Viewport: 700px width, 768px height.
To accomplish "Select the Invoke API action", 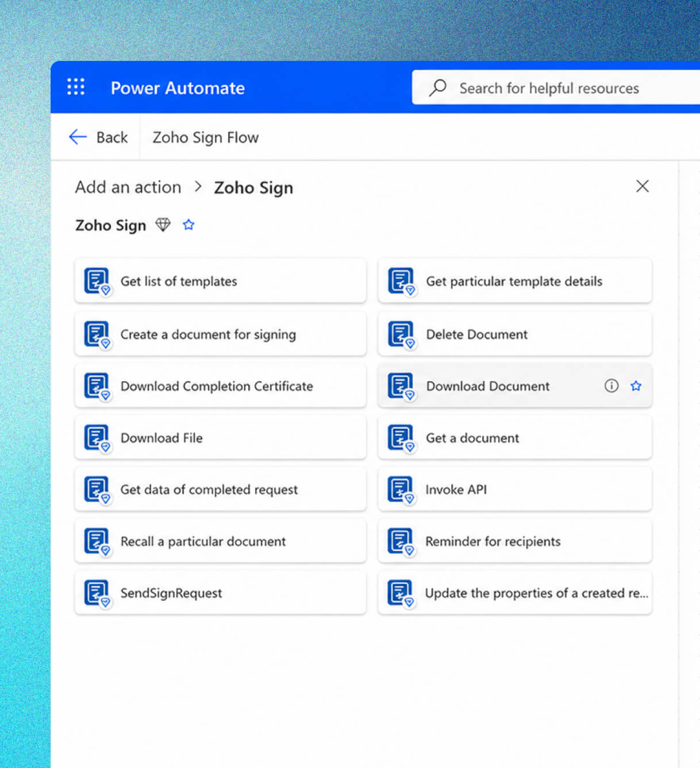I will 515,489.
